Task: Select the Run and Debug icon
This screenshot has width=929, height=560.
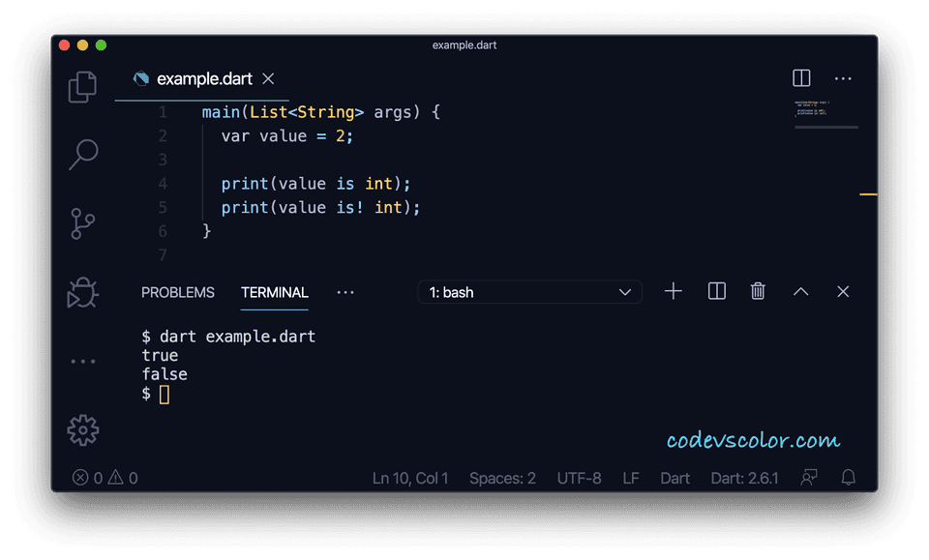Action: (x=82, y=292)
